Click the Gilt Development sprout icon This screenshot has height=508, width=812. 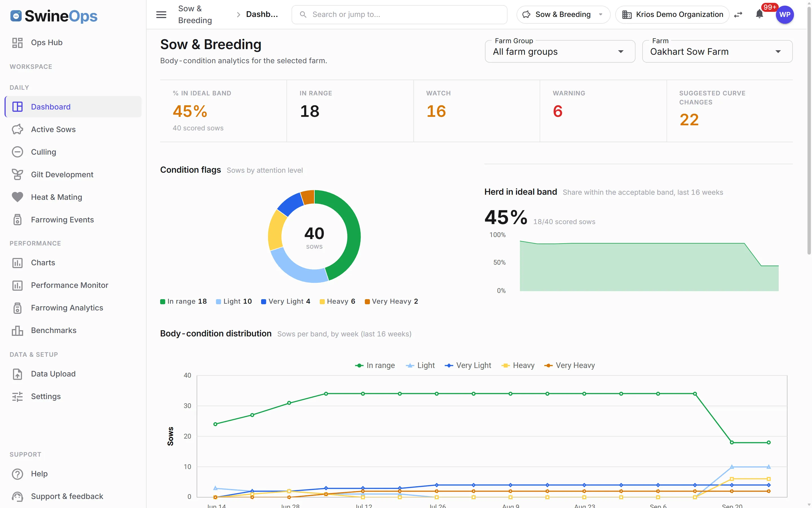click(17, 174)
